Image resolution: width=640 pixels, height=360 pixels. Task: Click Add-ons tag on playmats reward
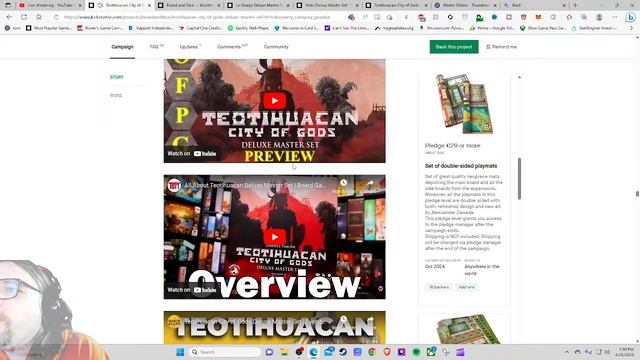(467, 287)
